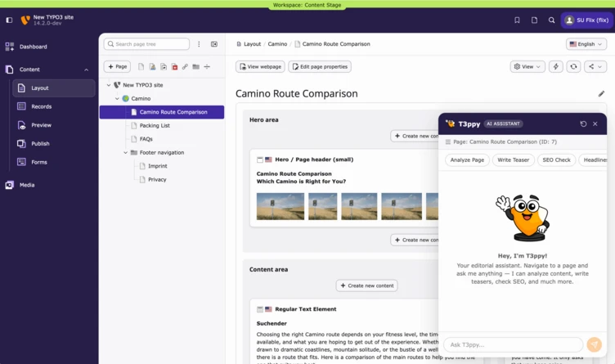Click View webpage button

click(x=260, y=67)
